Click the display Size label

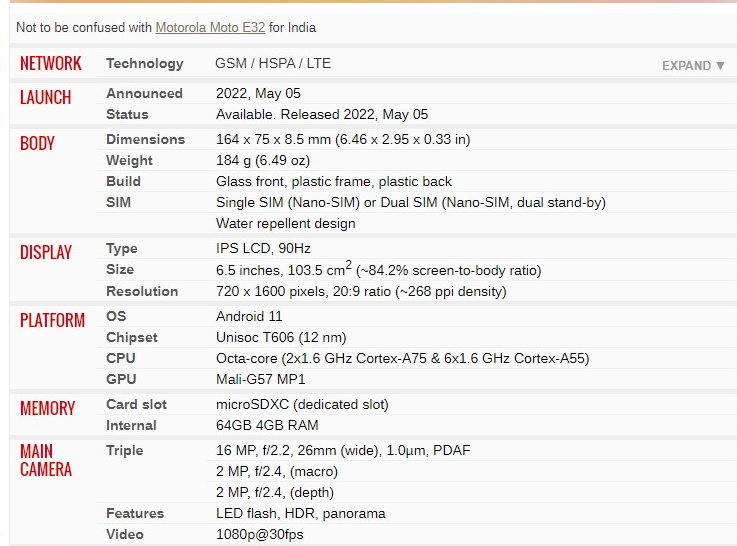120,269
